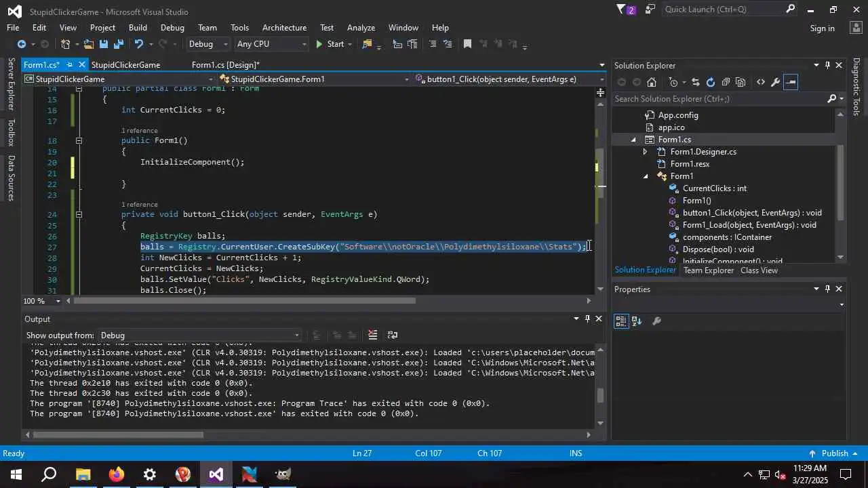Collapse the button1_Click method in editor
The image size is (868, 488).
(79, 215)
